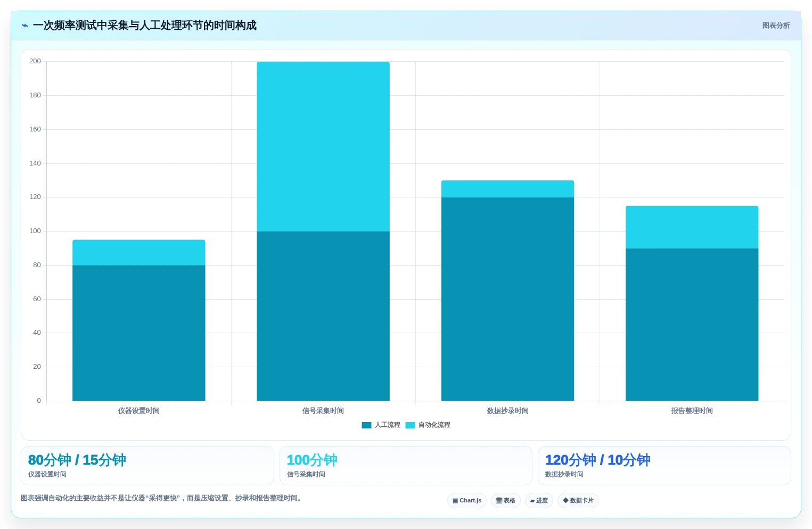
Task: Toggle the 人工流程 legend entry
Action: coord(381,425)
